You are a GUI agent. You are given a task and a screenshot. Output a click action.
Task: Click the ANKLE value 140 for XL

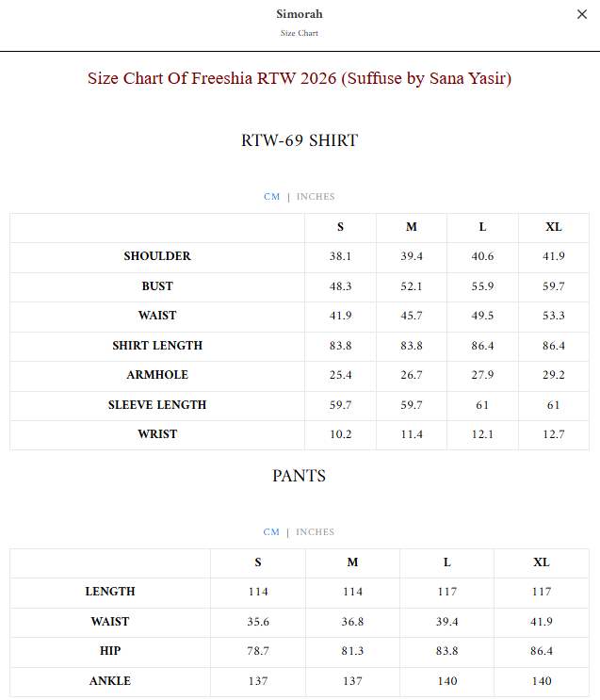point(542,681)
